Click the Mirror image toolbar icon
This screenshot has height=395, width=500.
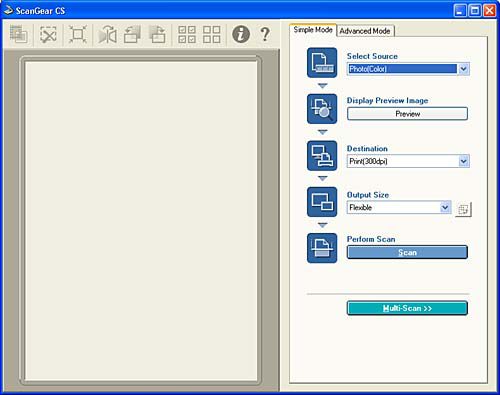click(107, 34)
